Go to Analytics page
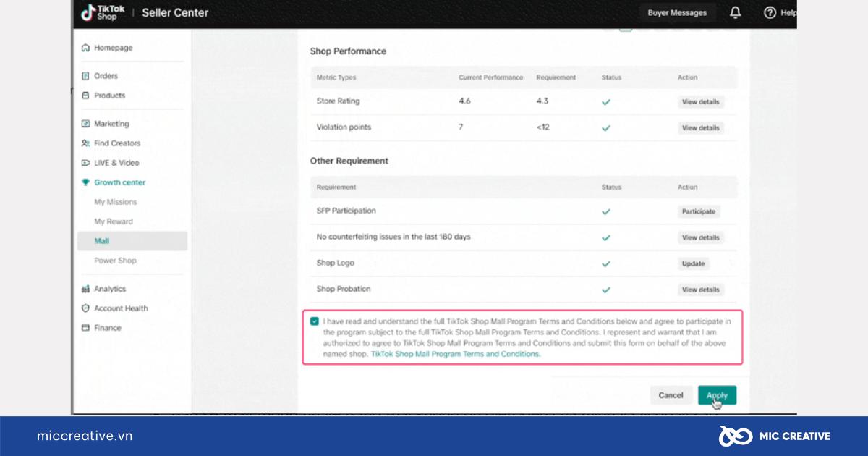Image resolution: width=868 pixels, height=456 pixels. (110, 289)
